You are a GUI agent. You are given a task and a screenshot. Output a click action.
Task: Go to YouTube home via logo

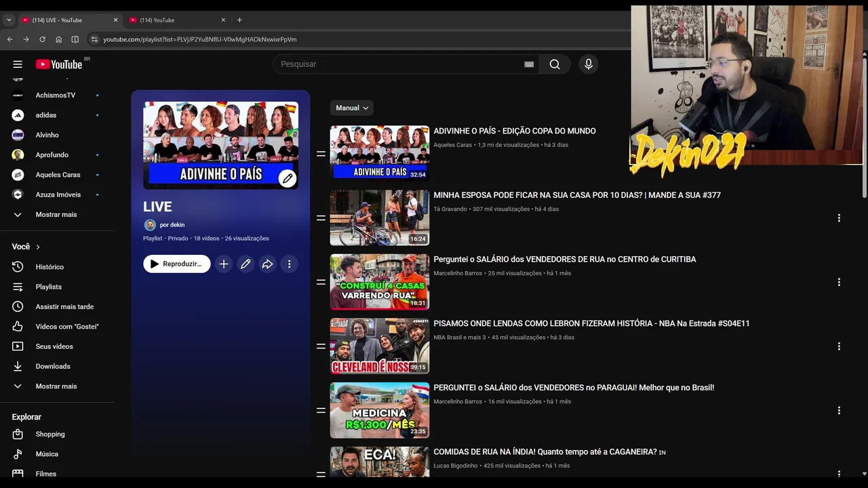[x=59, y=64]
